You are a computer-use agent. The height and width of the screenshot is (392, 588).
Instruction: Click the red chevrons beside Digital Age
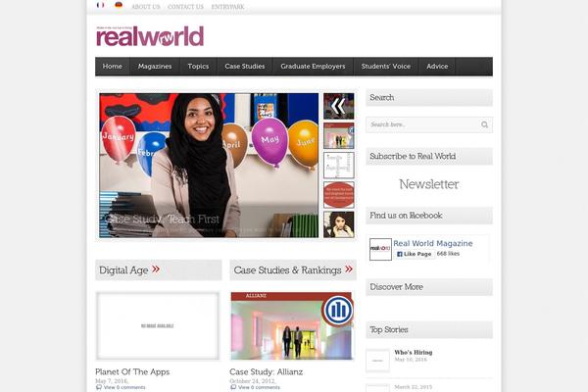[156, 269]
